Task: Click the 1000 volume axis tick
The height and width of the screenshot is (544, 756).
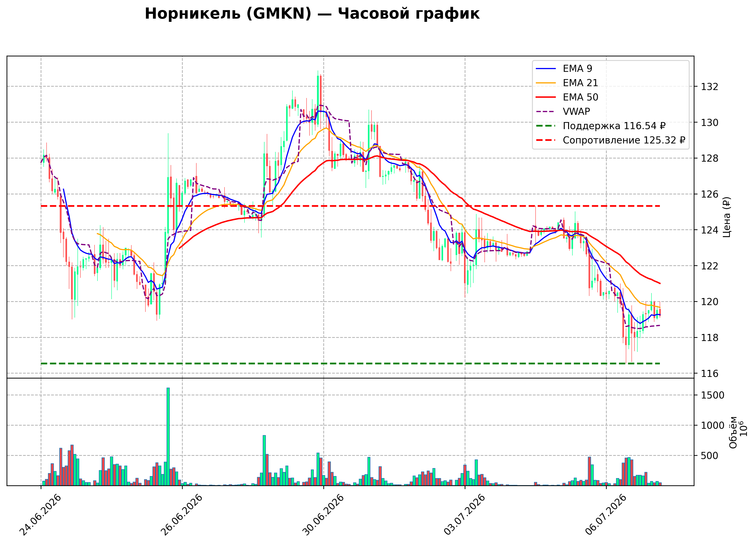Action: 712,425
